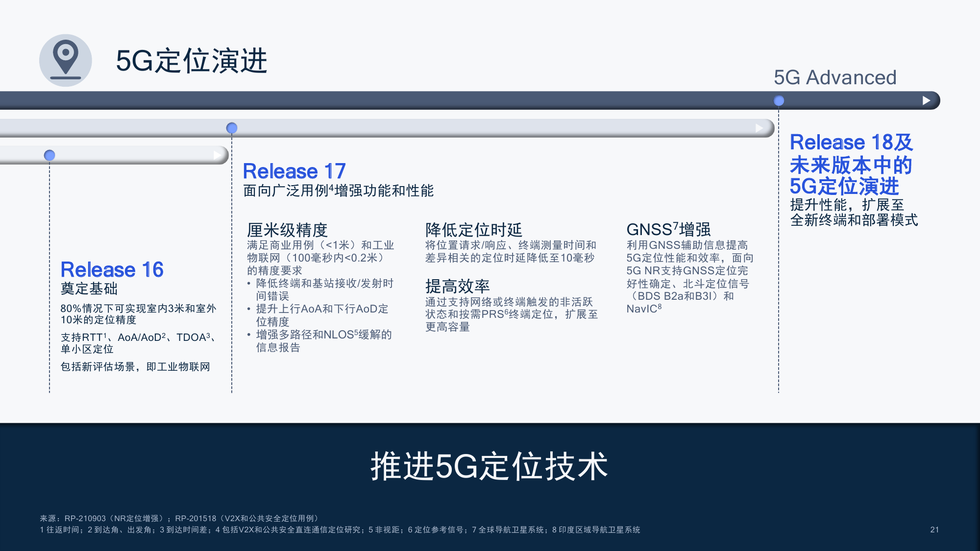980x551 pixels.
Task: Click the arrow at end of Release 17 bar
Action: pos(759,128)
